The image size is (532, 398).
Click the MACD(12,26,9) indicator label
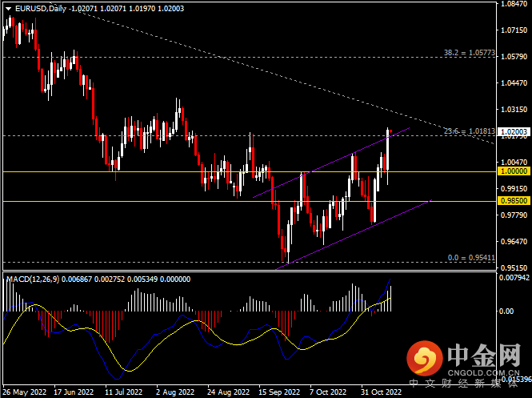click(33, 279)
